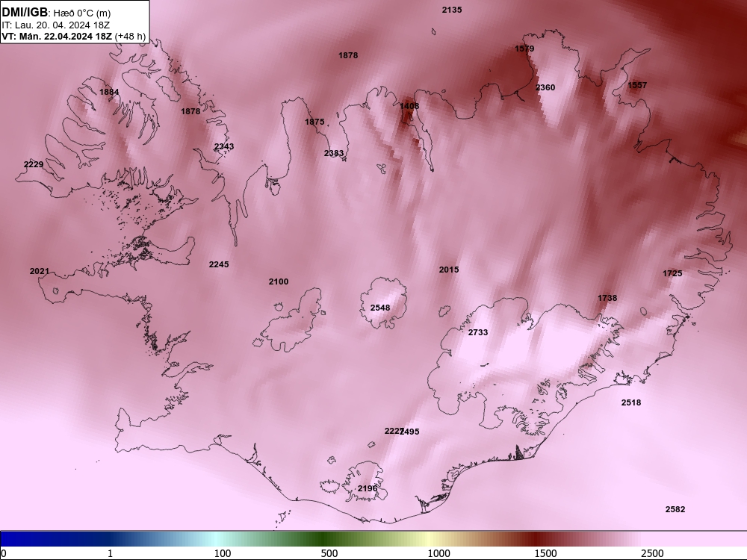
Task: Select the 2733 value on the large glacier
Action: pos(478,332)
